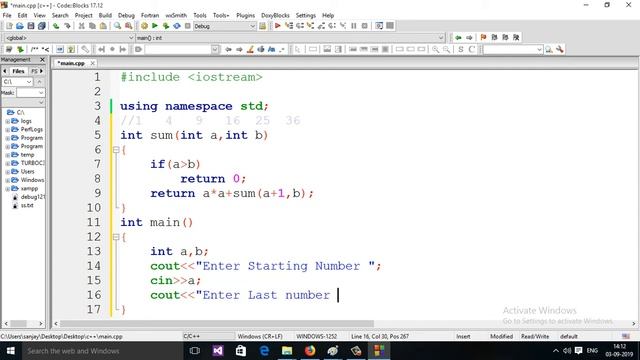This screenshot has height=360, width=640.
Task: Expand the Users folder node
Action: (x=7, y=172)
